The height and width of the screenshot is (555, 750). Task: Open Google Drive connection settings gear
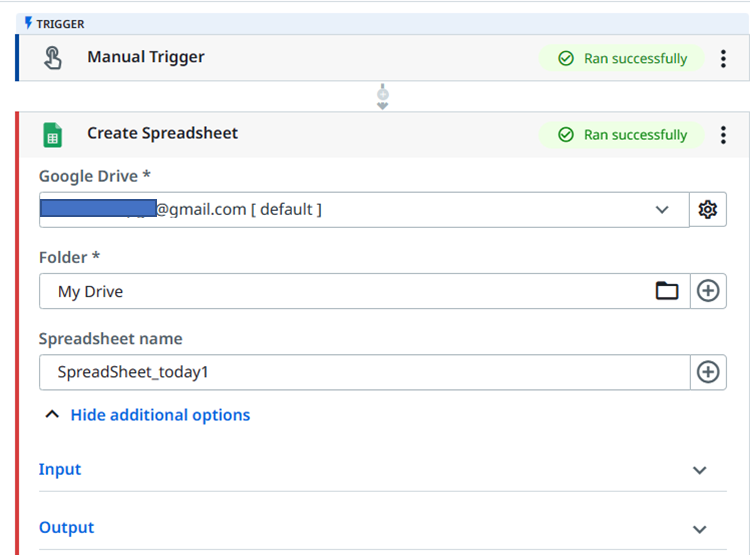click(708, 209)
